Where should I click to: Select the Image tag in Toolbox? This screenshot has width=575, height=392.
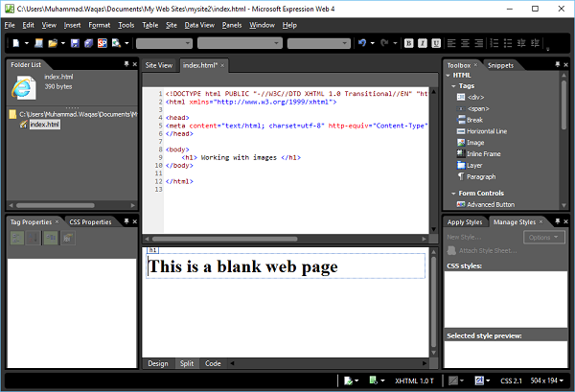475,143
